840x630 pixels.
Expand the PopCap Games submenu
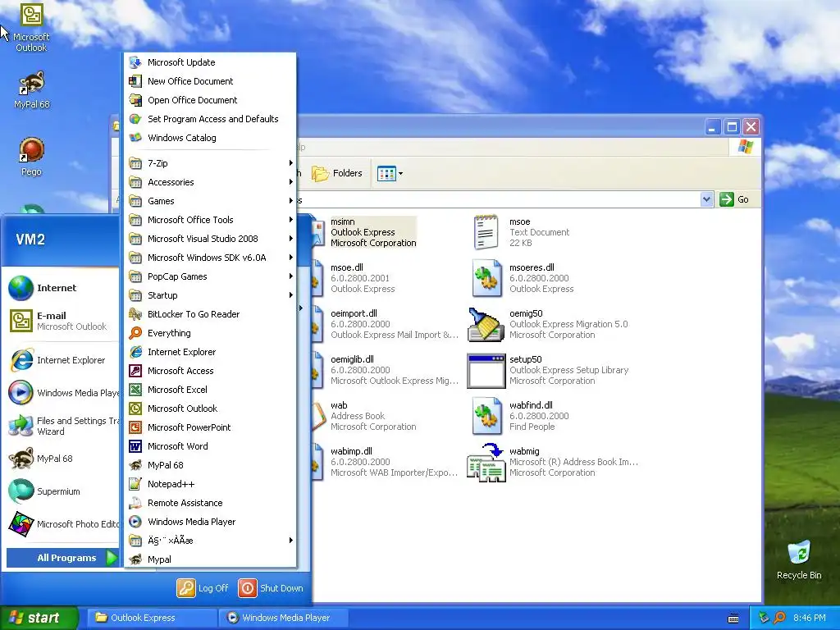pos(210,276)
